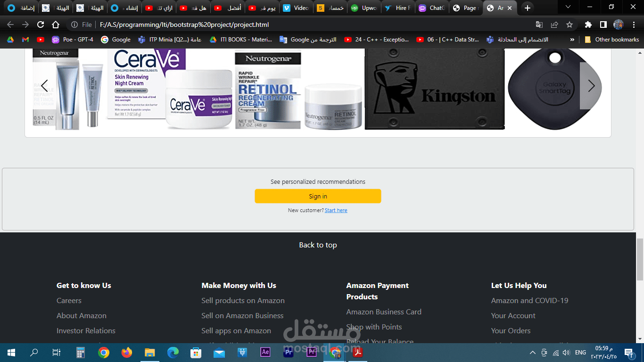The height and width of the screenshot is (362, 644).
Task: Open the Gmail bookmark icon
Action: click(x=25, y=40)
